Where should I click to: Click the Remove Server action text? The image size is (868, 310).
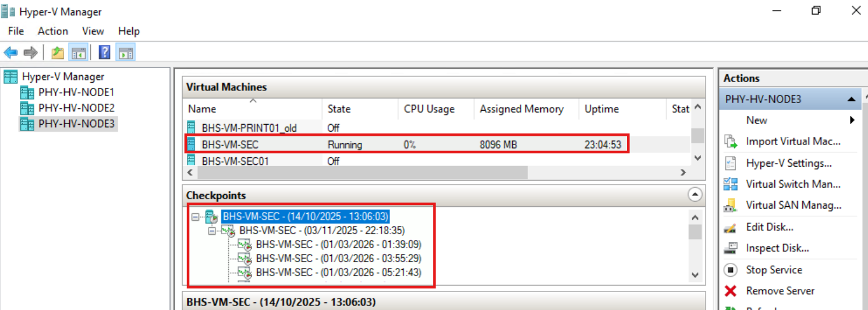[x=780, y=291]
